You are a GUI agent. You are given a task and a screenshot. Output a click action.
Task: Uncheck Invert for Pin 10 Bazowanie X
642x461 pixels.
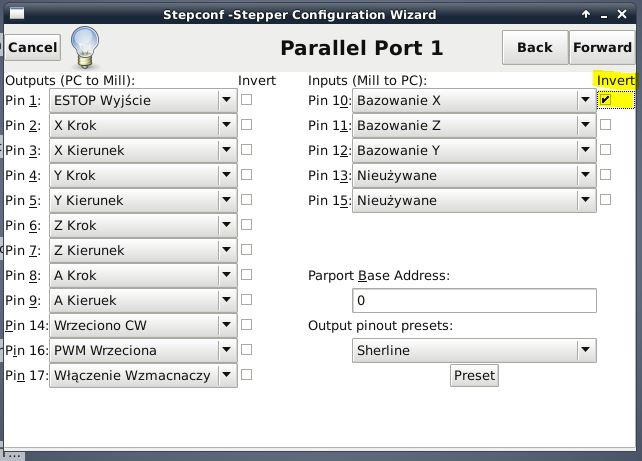point(605,99)
